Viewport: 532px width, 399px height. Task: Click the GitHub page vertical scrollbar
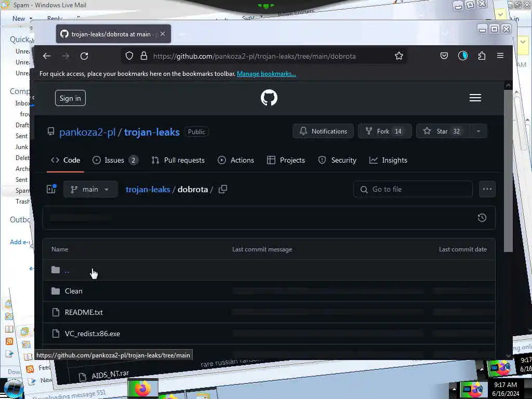(x=508, y=170)
